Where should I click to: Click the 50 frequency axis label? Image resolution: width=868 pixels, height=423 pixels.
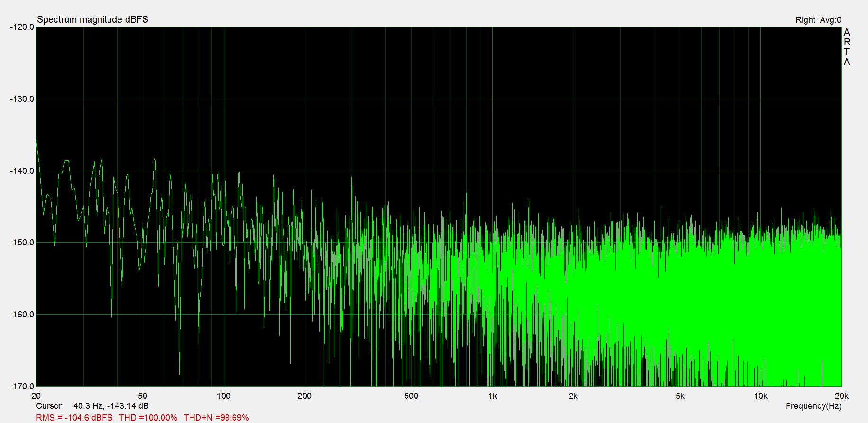point(143,396)
